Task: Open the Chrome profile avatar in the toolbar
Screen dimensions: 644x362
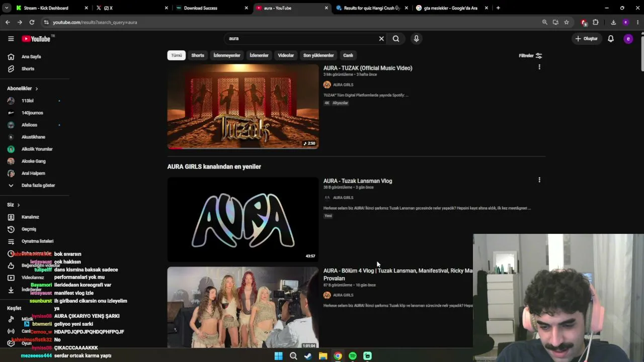Action: [x=625, y=22]
